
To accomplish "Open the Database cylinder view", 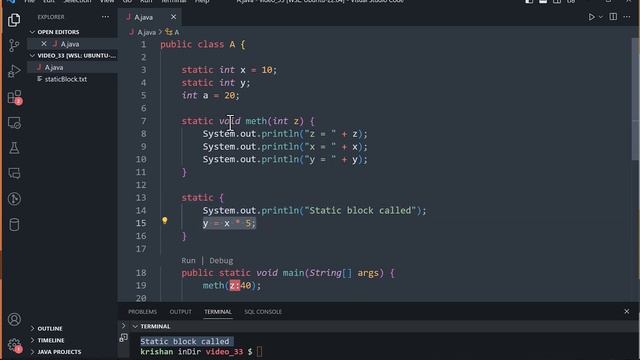I will coord(14,224).
